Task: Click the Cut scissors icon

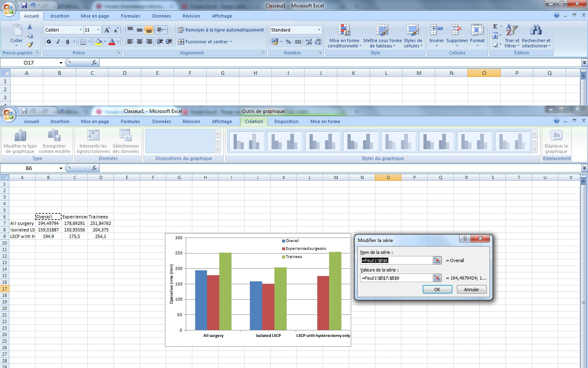Action: [29, 27]
